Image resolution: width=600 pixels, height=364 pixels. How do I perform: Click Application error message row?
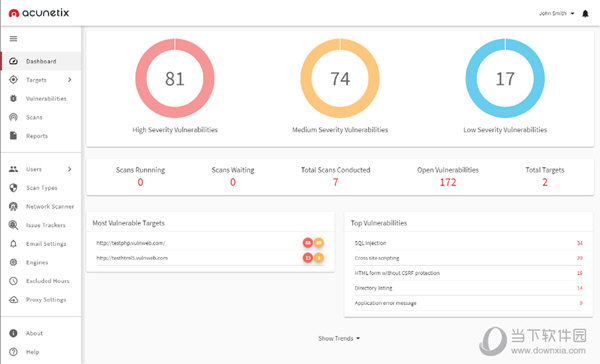click(468, 303)
